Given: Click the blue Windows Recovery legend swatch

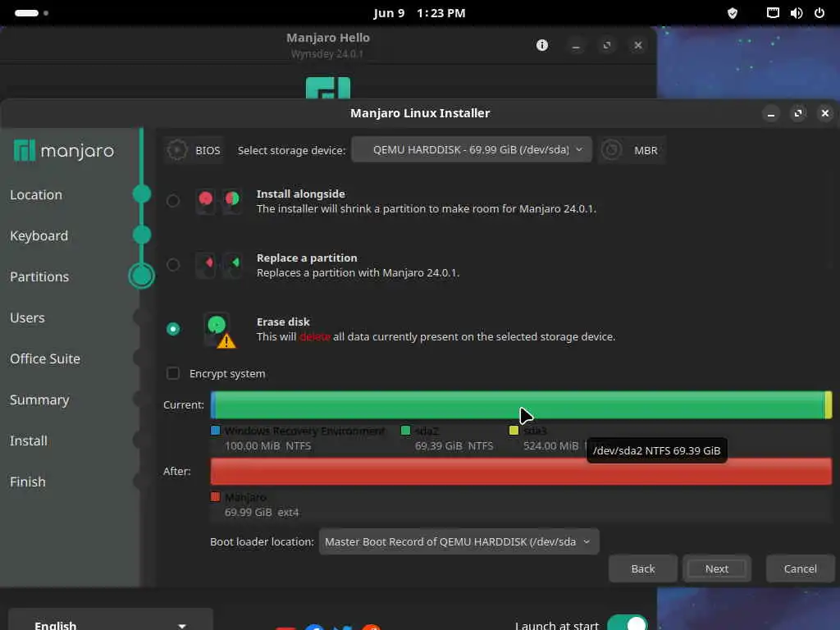Looking at the screenshot, I should click(216, 430).
